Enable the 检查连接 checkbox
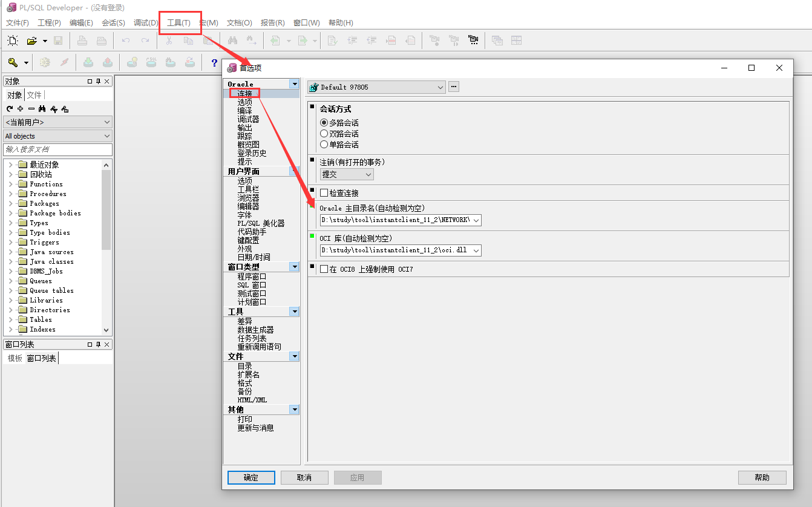812x507 pixels. point(324,193)
